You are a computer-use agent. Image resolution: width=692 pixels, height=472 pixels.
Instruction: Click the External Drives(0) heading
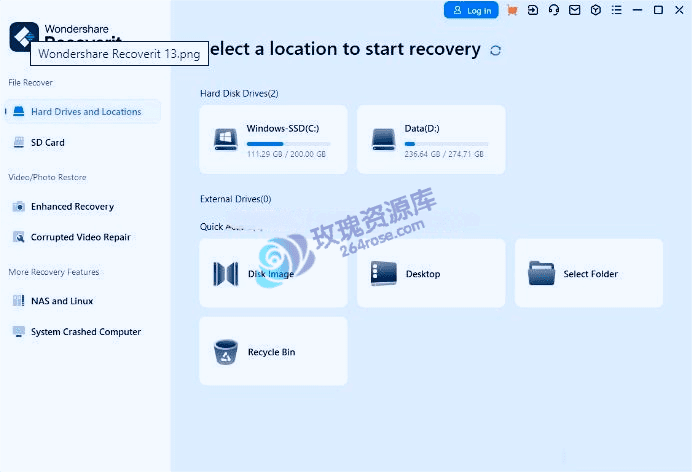(x=236, y=199)
